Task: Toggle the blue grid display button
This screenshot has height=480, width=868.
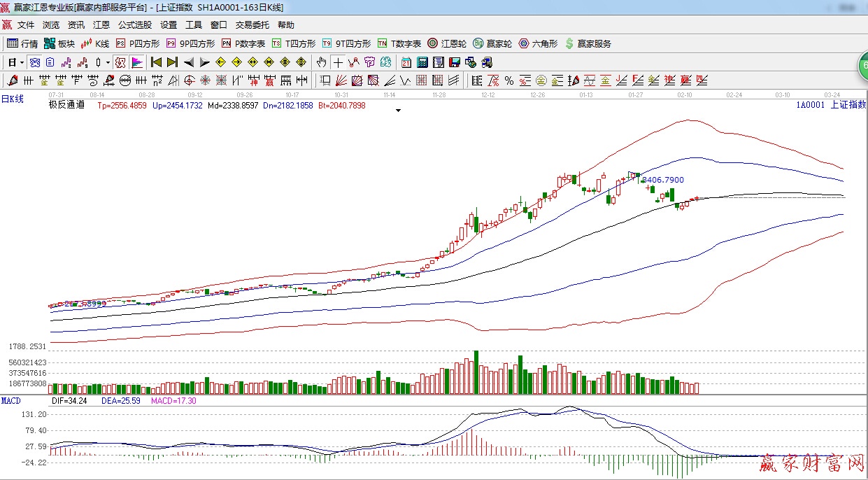Action: [34, 62]
